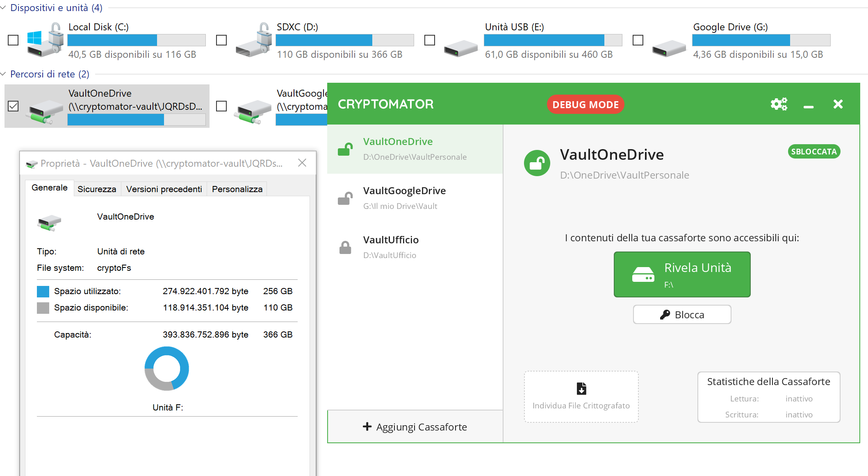Click the Google Drive (G:) drive icon

click(669, 48)
